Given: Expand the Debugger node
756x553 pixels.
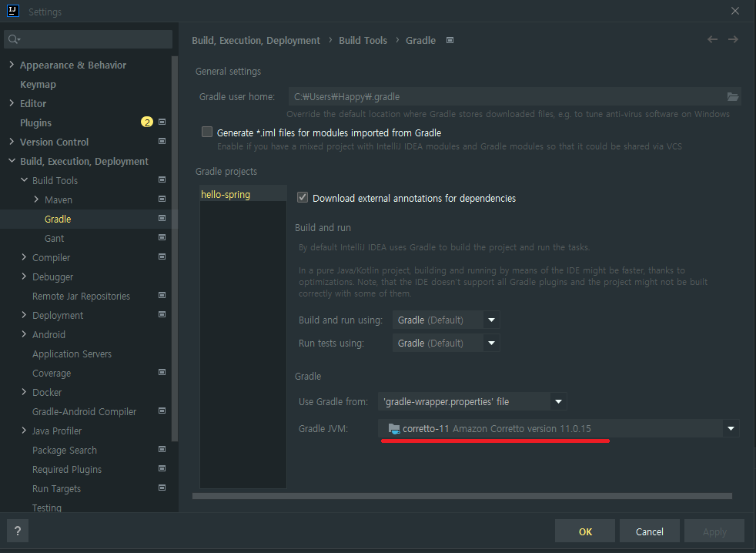Looking at the screenshot, I should [x=24, y=276].
